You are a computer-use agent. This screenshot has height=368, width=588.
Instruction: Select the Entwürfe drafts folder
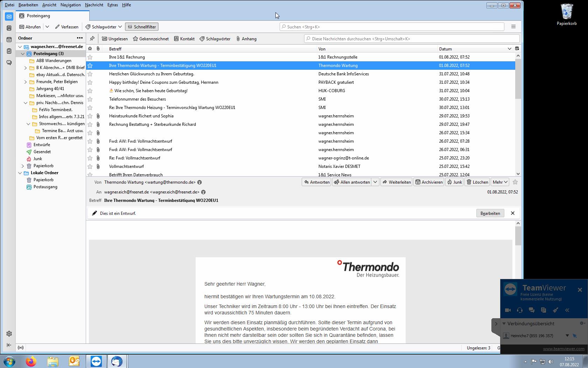click(x=42, y=145)
